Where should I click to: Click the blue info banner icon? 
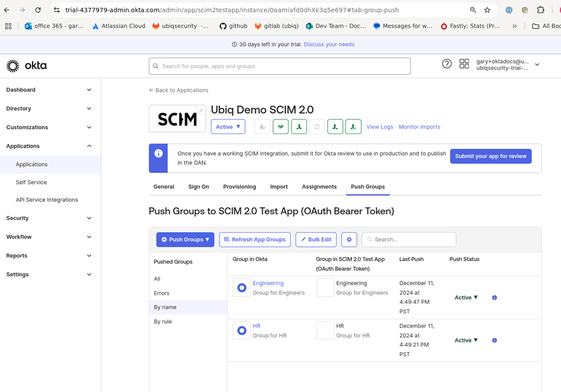tap(159, 154)
